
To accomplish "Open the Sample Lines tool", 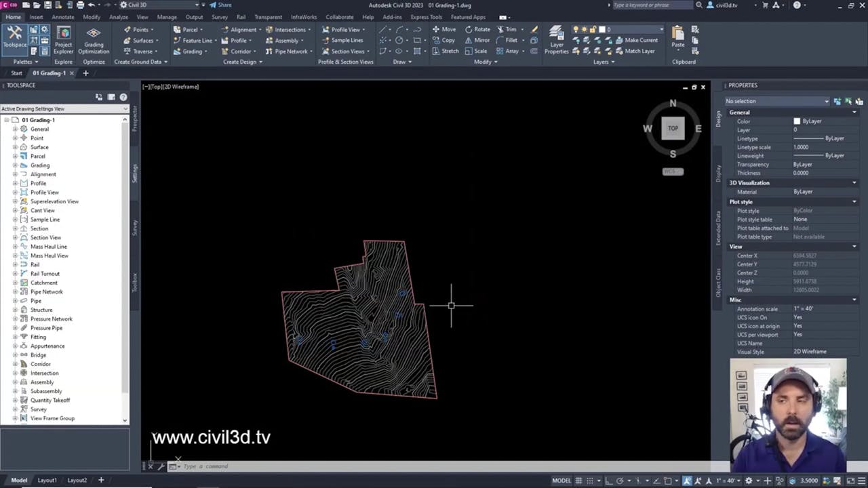I will pyautogui.click(x=347, y=40).
